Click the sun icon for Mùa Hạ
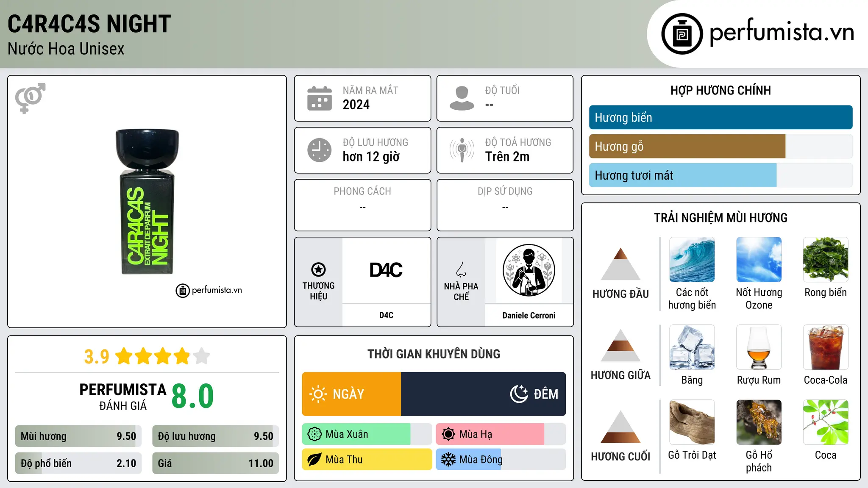Viewport: 868px width, 488px height. [x=448, y=434]
